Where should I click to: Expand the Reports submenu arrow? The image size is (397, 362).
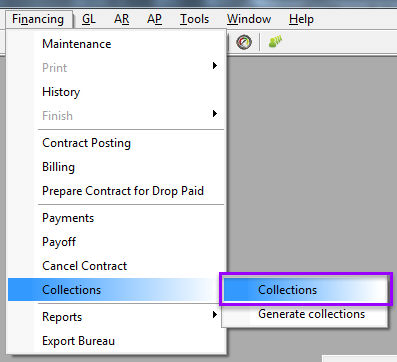[215, 315]
